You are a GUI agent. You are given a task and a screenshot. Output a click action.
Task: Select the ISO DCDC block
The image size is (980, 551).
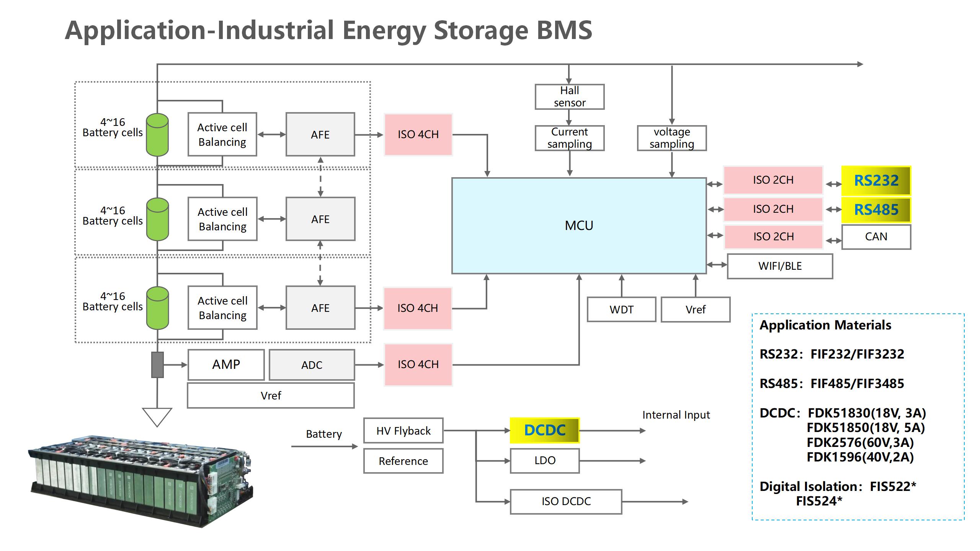[566, 502]
